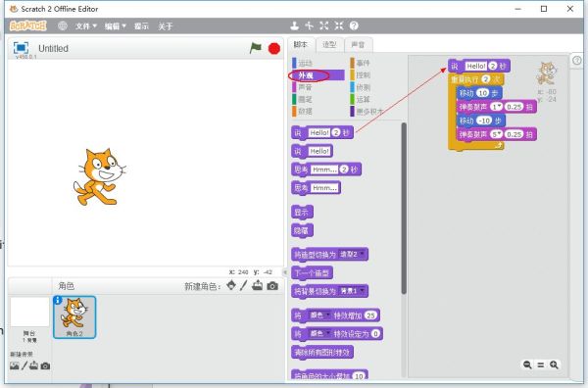Click the 10 steps value in 移动 block
The height and width of the screenshot is (388, 588).
[x=483, y=93]
